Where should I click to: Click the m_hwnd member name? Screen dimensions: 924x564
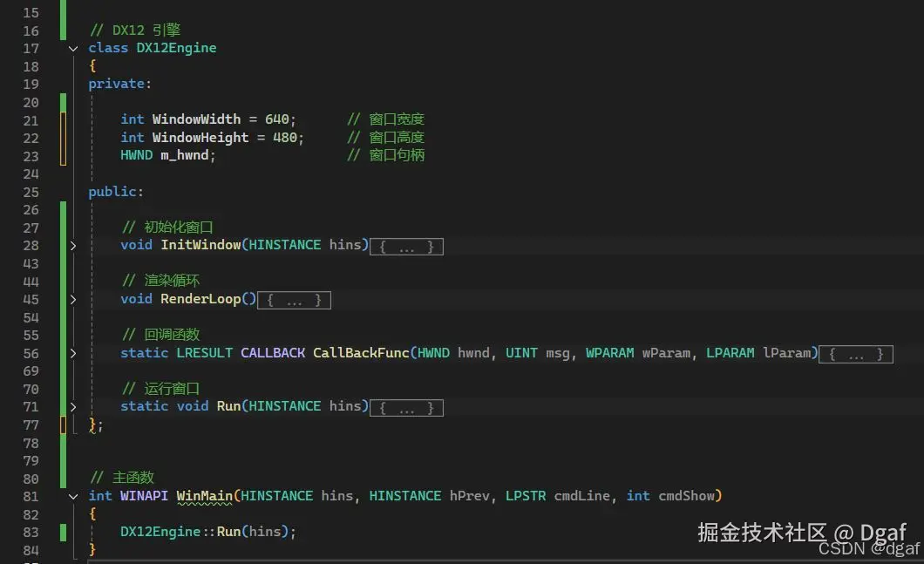(185, 155)
